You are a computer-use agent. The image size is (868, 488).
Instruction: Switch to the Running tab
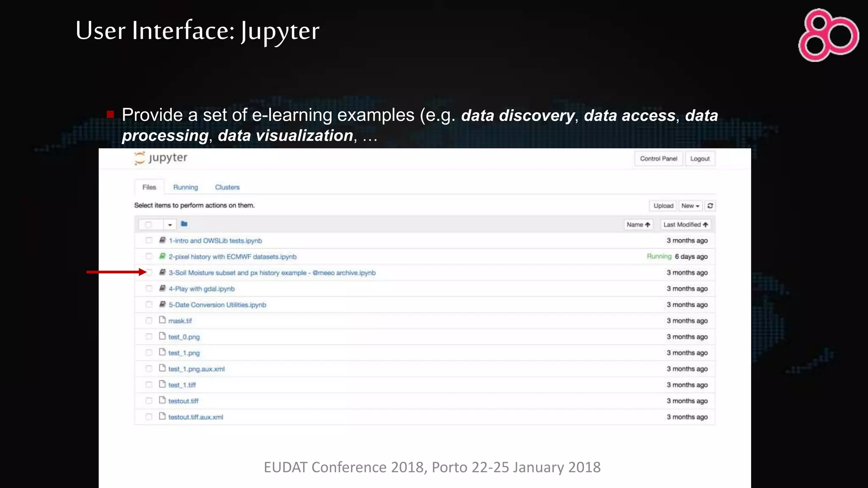tap(186, 187)
